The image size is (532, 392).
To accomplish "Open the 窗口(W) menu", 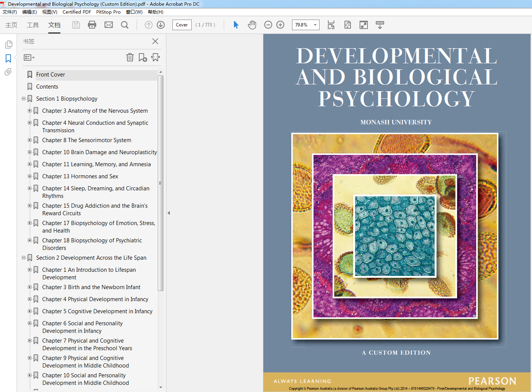I will point(134,12).
